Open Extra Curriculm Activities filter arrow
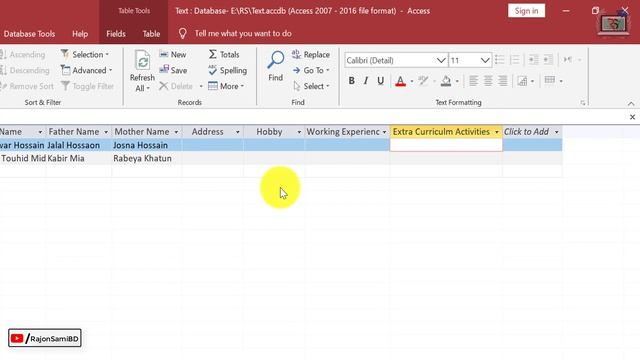 [x=496, y=132]
